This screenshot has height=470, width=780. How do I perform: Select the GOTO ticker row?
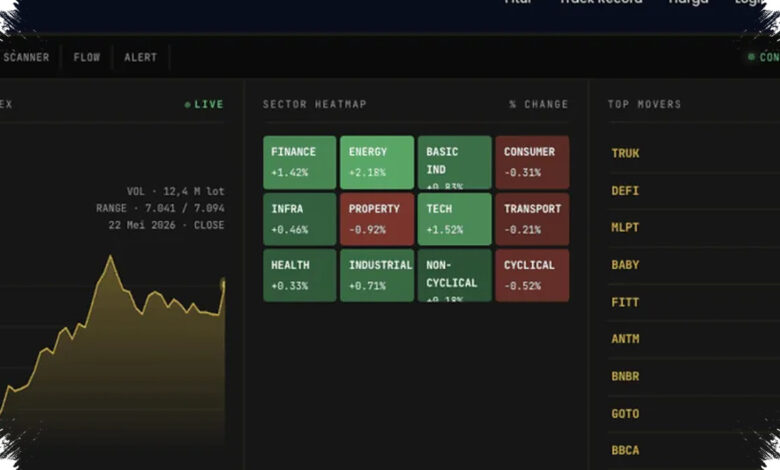[694, 414]
